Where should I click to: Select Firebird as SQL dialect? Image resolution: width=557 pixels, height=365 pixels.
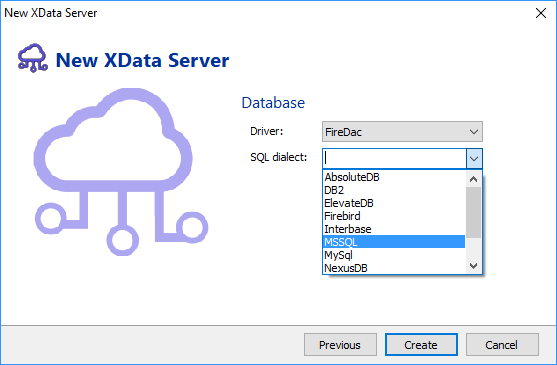click(x=394, y=216)
